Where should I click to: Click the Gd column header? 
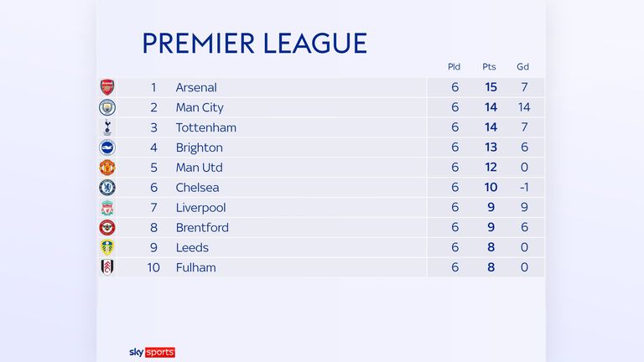pyautogui.click(x=523, y=67)
